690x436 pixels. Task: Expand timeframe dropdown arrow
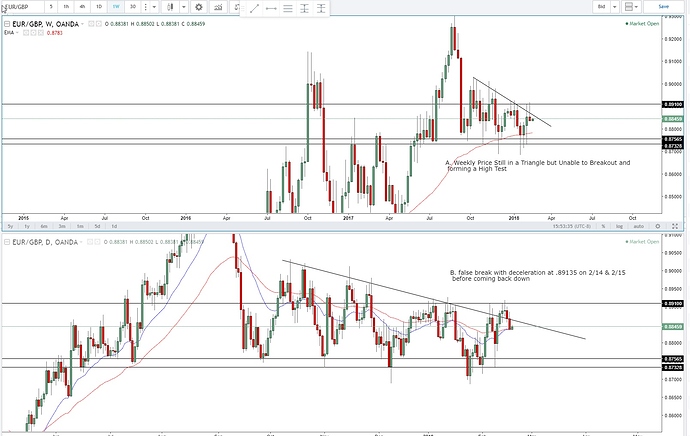[x=154, y=7]
